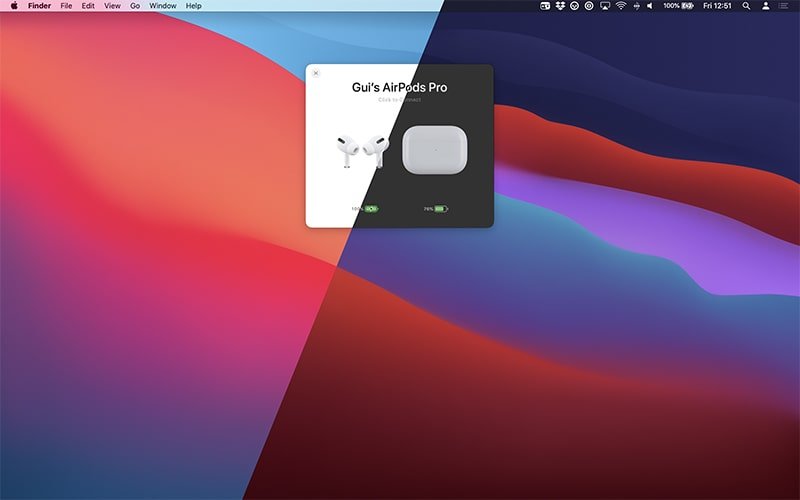
Task: Open the Finder application menu
Action: (39, 6)
